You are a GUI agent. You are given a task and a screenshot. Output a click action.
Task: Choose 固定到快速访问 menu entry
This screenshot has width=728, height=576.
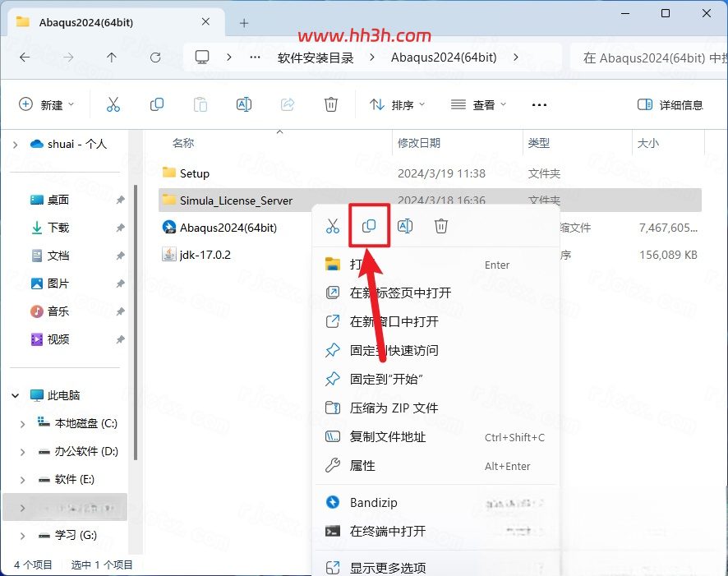(435, 350)
